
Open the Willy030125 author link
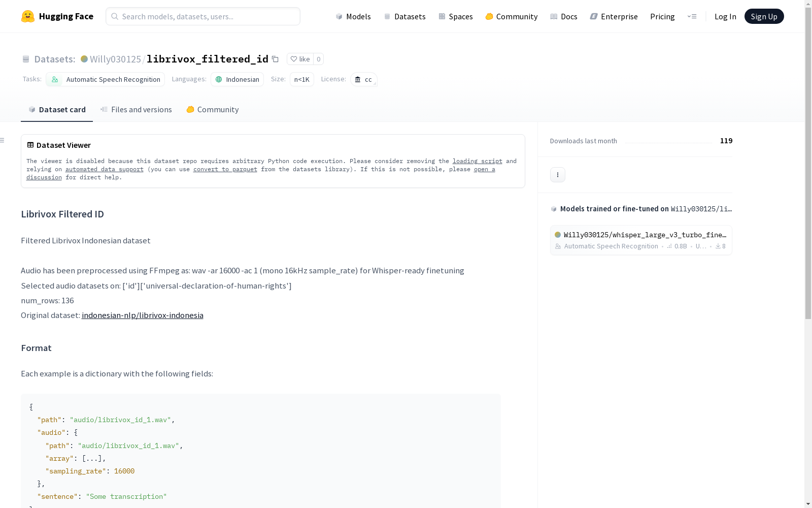pyautogui.click(x=115, y=59)
